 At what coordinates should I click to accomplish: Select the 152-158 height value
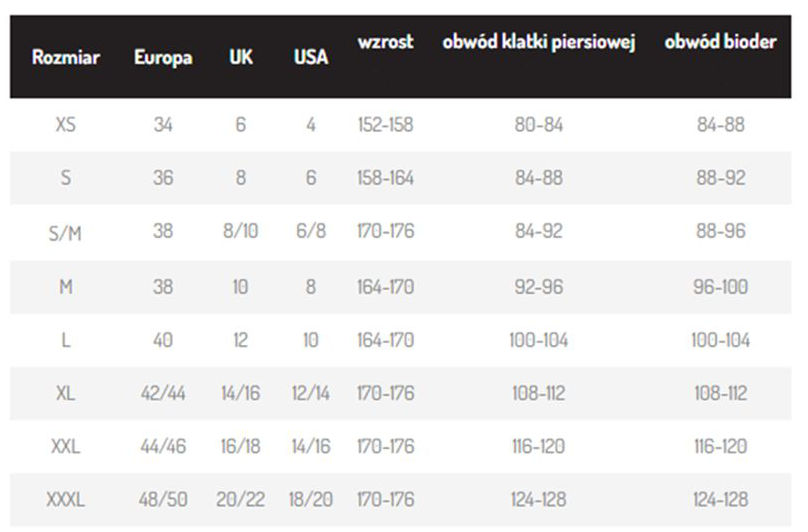pos(385,124)
